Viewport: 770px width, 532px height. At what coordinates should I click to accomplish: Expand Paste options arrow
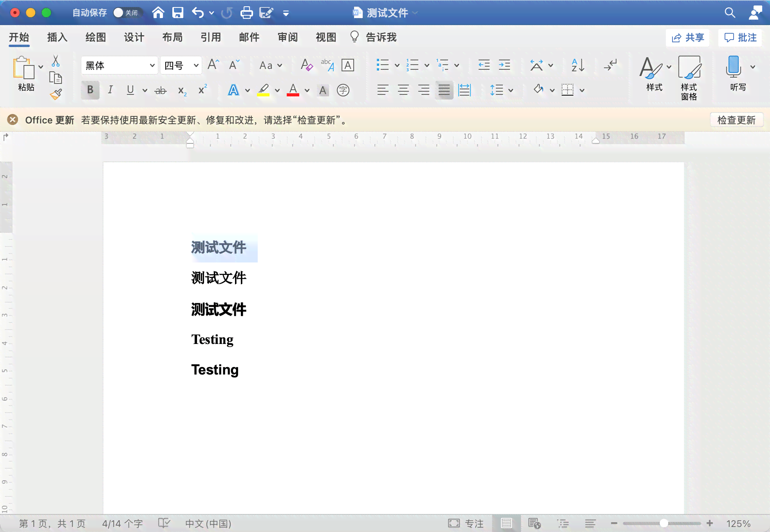41,67
